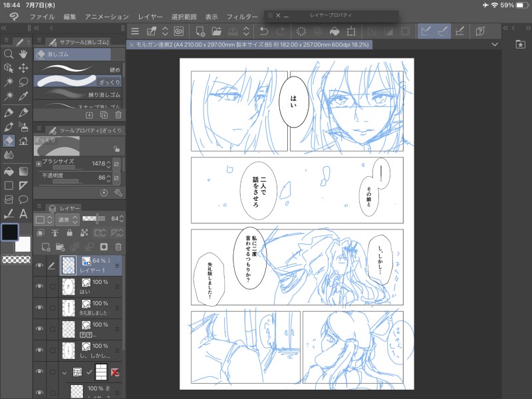The image size is (532, 399).
Task: Delete layer with trash icon in layer panel
Action: click(x=118, y=247)
